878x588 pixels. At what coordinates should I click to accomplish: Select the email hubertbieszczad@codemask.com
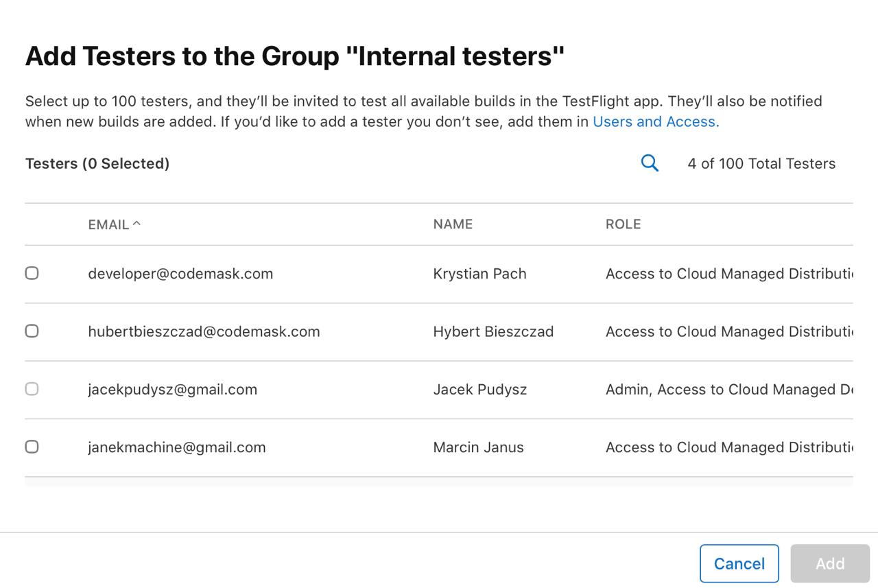pos(204,331)
